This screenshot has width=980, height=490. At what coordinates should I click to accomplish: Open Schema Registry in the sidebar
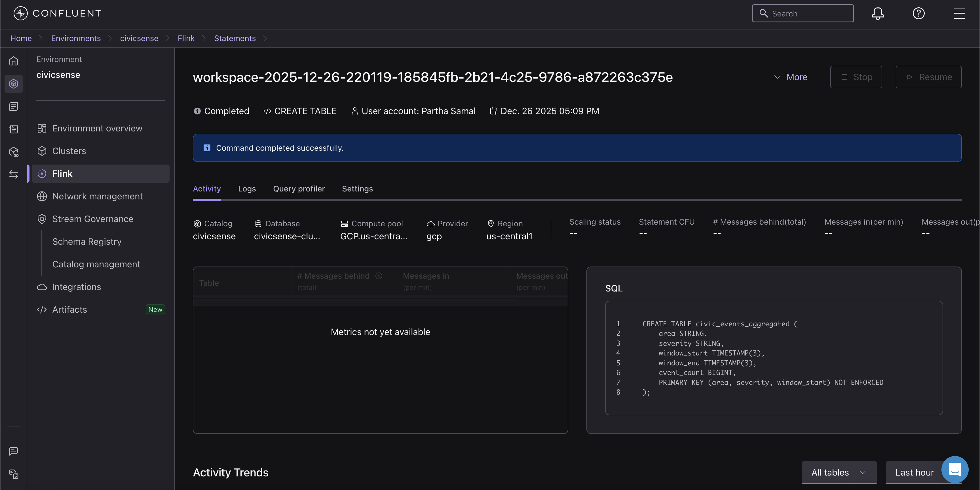click(x=87, y=242)
